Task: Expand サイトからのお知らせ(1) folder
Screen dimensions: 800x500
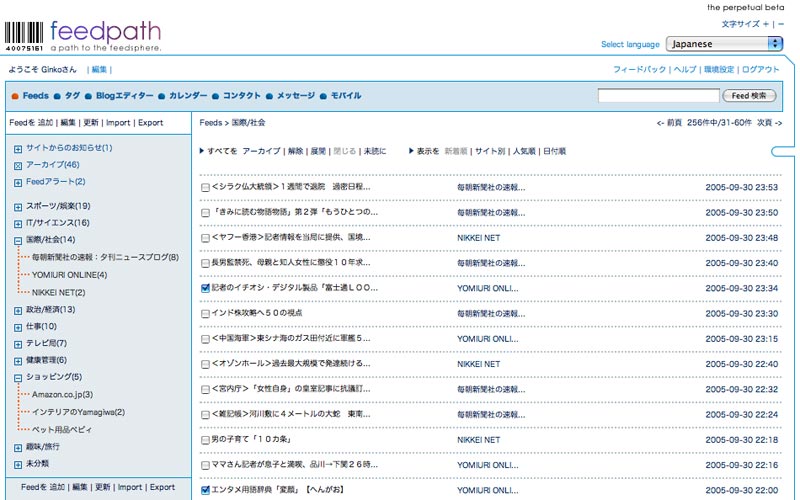Action: click(18, 149)
